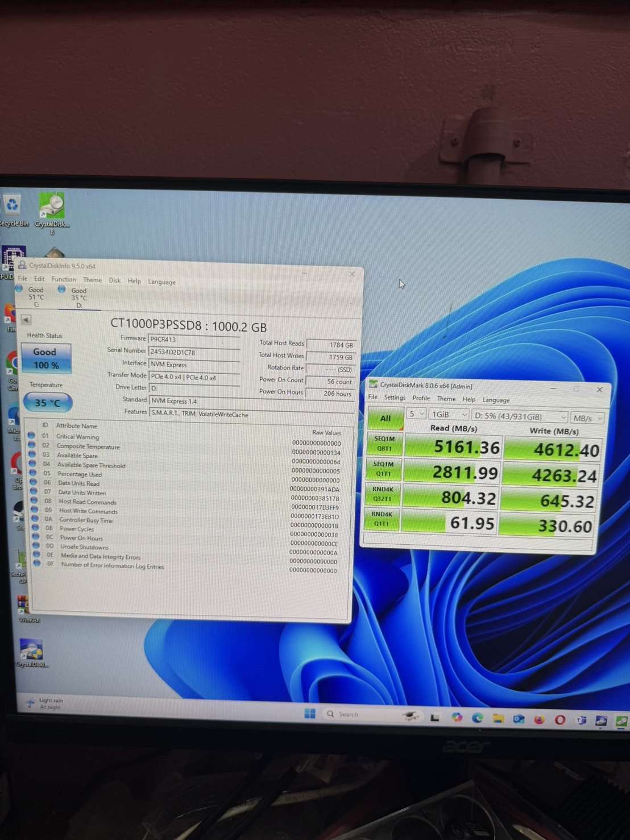
Task: Click the Firmware field P9CR413
Action: (x=194, y=340)
